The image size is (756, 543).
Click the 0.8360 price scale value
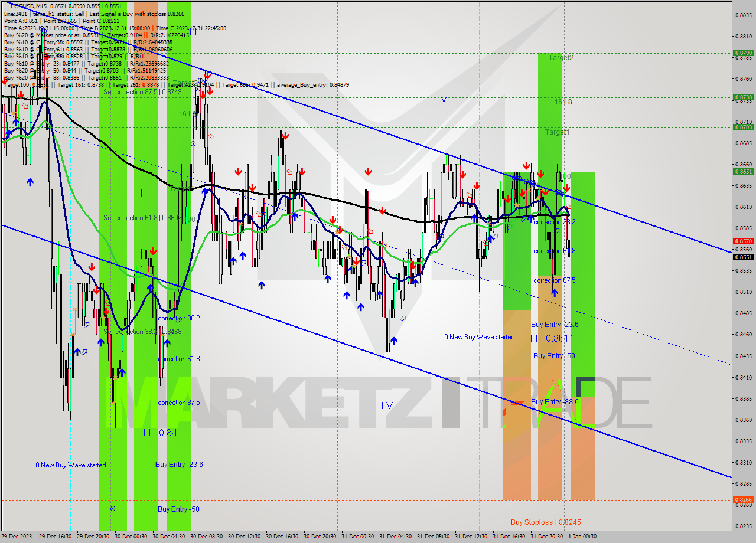(743, 420)
